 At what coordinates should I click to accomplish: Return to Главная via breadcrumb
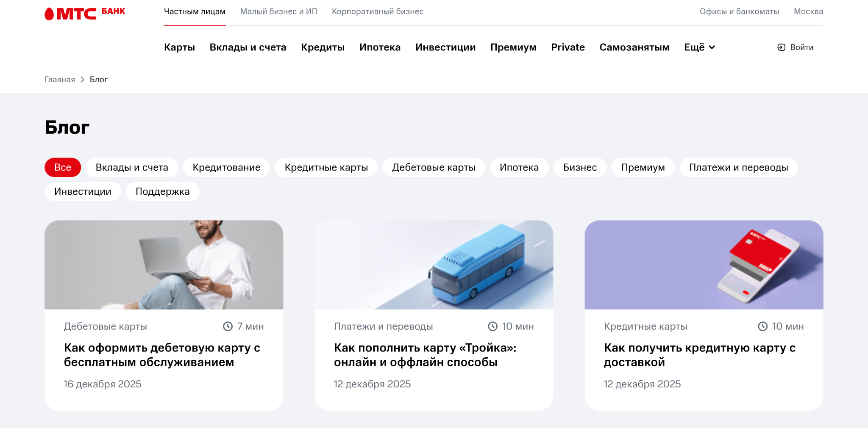tap(60, 80)
